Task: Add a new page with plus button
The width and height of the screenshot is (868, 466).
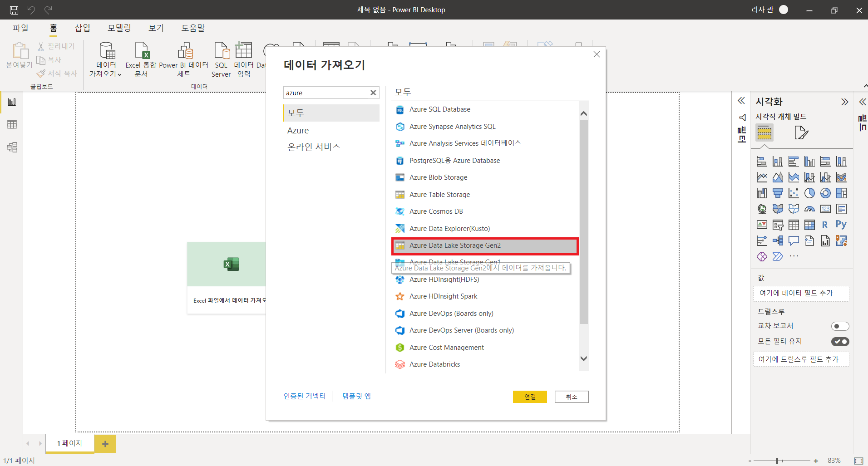Action: pyautogui.click(x=105, y=444)
